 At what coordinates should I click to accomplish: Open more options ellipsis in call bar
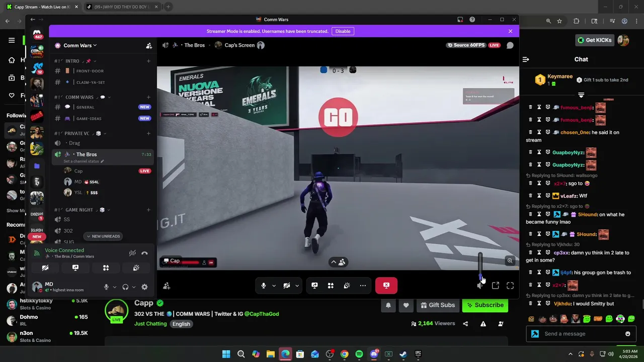(x=363, y=286)
